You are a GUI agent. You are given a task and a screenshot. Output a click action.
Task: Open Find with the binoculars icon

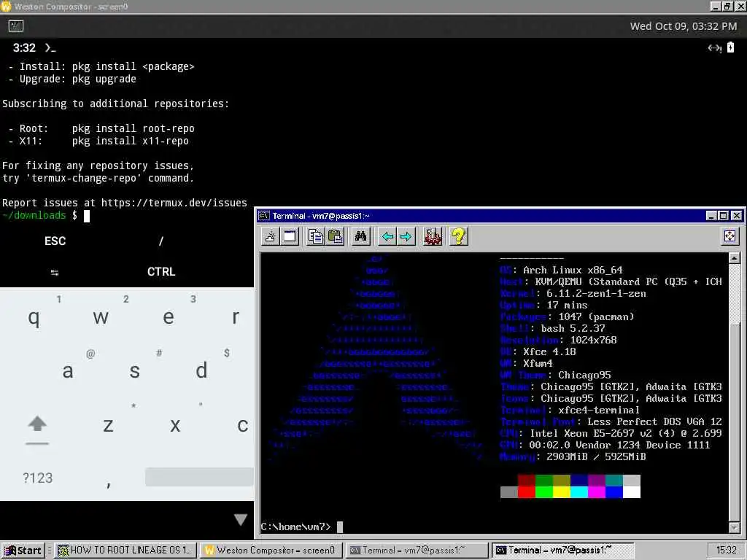coord(360,236)
